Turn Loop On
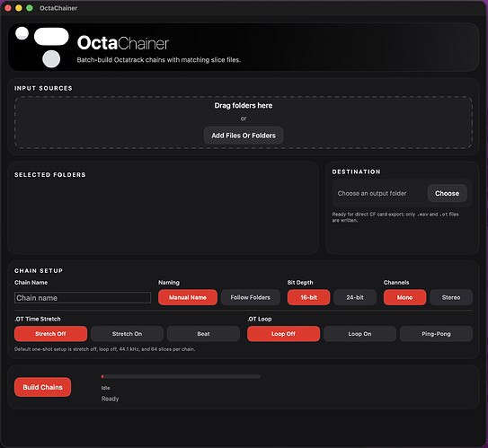Screen dimensions: 488x448 (359, 334)
